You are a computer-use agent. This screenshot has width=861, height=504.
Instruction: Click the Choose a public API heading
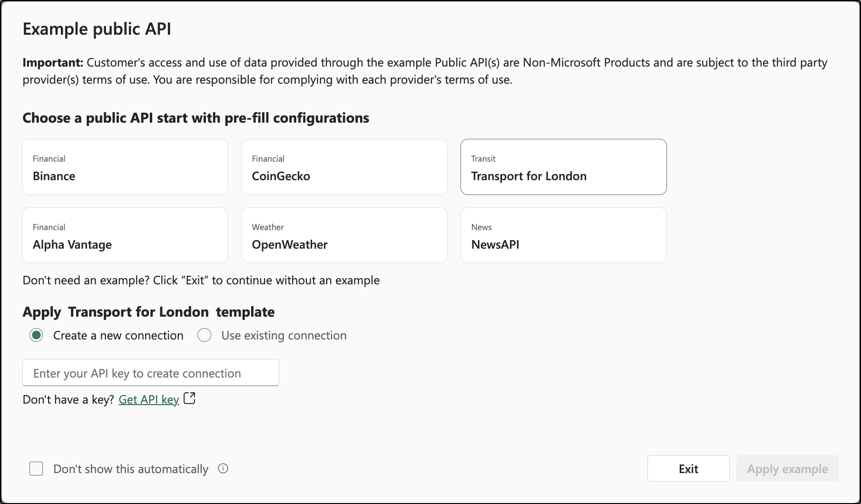point(196,118)
